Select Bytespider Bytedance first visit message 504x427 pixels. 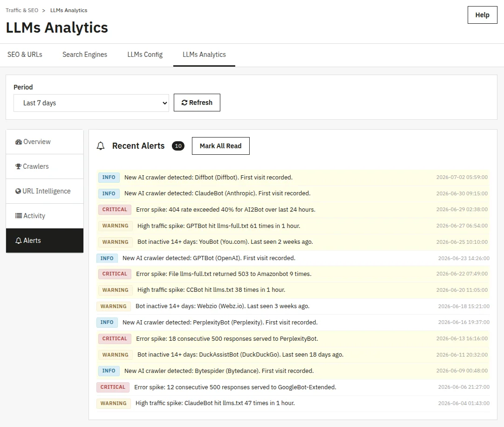pyautogui.click(x=219, y=371)
